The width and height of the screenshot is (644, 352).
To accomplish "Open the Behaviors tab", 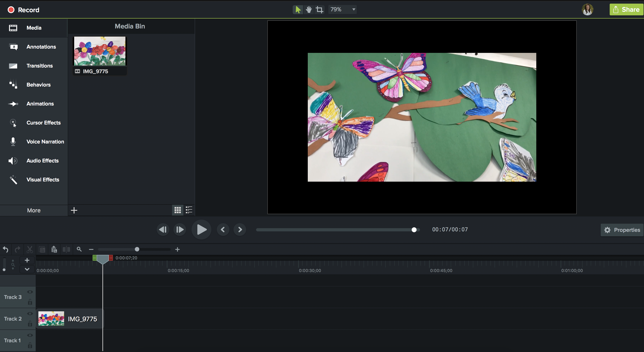I will pyautogui.click(x=33, y=85).
